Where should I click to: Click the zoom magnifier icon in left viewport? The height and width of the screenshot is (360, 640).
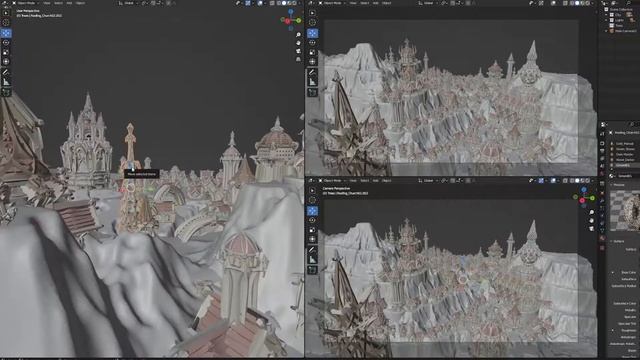tap(298, 35)
